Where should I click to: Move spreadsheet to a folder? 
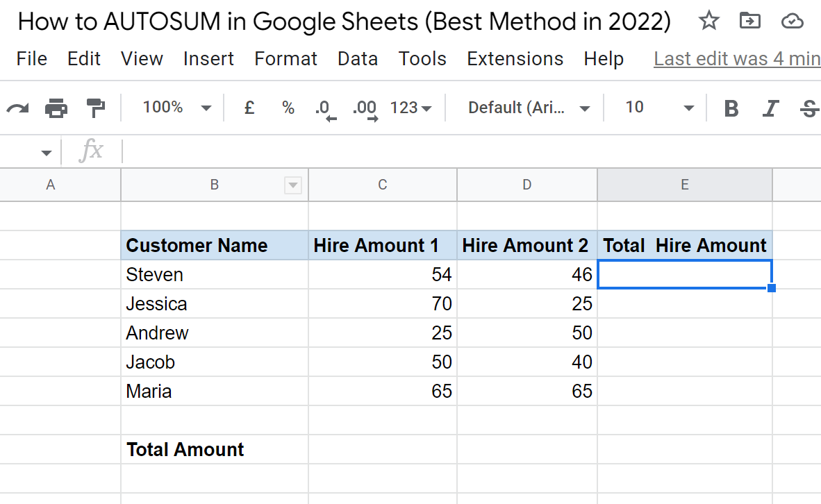(749, 21)
